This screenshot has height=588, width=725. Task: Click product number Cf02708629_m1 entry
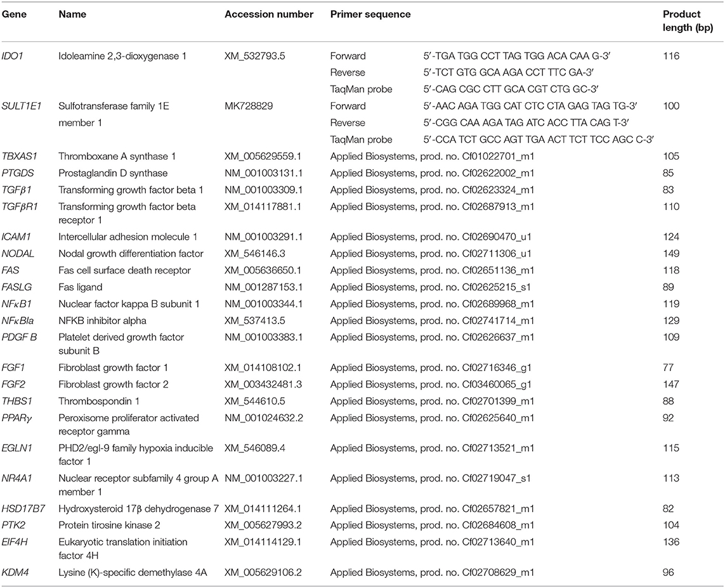coord(432,572)
